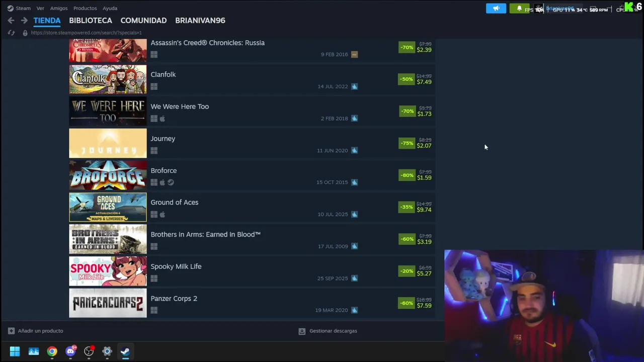
Task: Click the Journey thumbnail image
Action: 108,143
